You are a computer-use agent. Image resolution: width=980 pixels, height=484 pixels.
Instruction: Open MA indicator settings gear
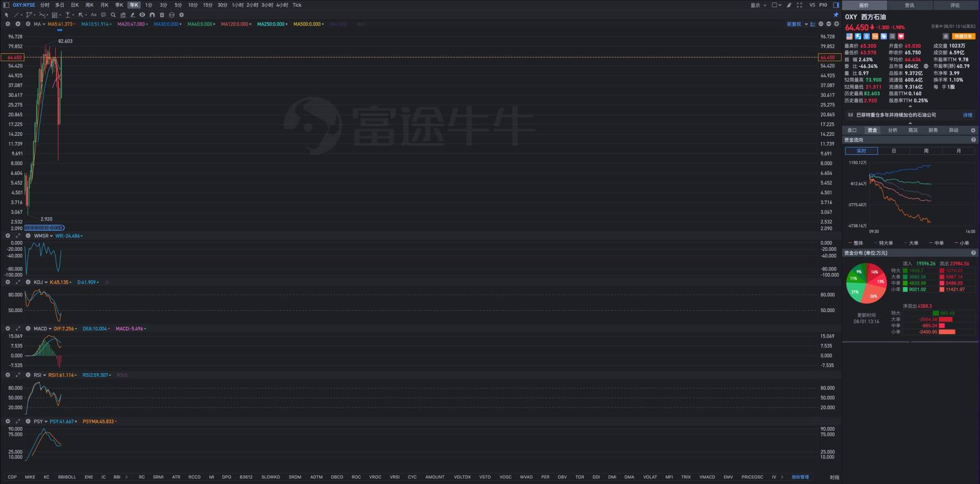tap(7, 24)
